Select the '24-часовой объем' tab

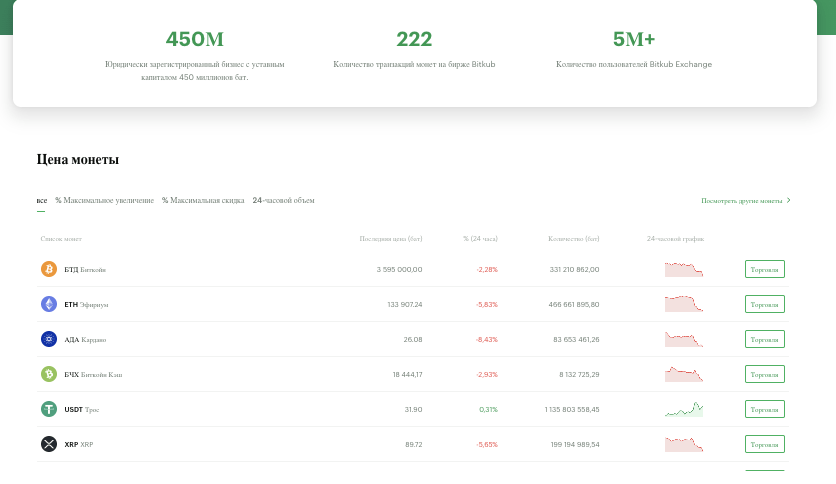coord(283,201)
